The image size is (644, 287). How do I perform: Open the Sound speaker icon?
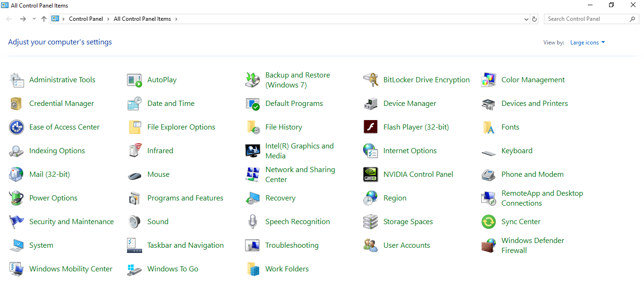(x=135, y=222)
